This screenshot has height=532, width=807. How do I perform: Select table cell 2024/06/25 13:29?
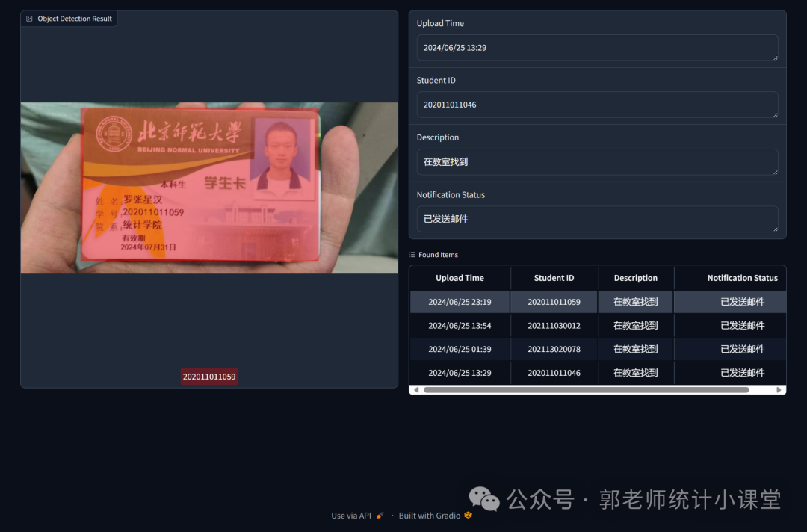[460, 373]
